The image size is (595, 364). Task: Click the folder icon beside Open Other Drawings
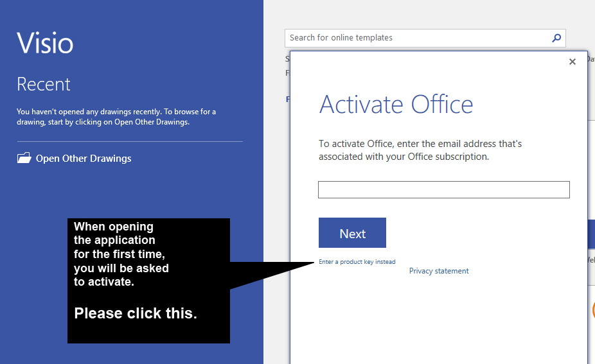(x=24, y=158)
